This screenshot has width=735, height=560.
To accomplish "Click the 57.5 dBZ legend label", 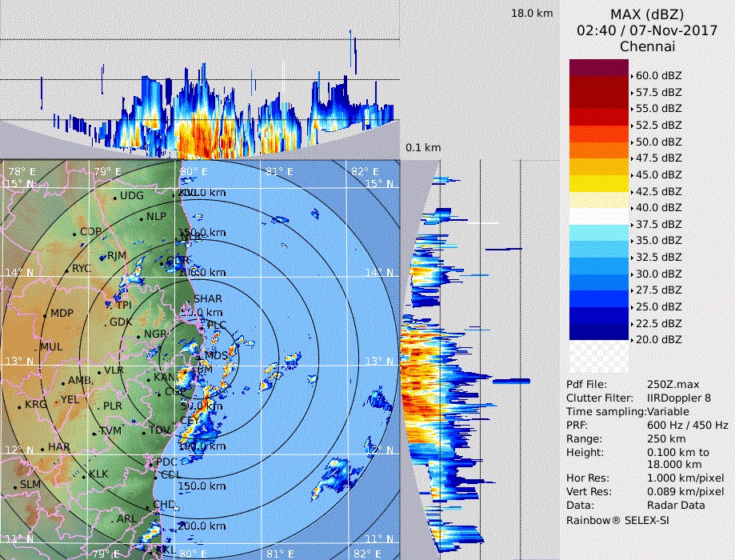I will [658, 92].
